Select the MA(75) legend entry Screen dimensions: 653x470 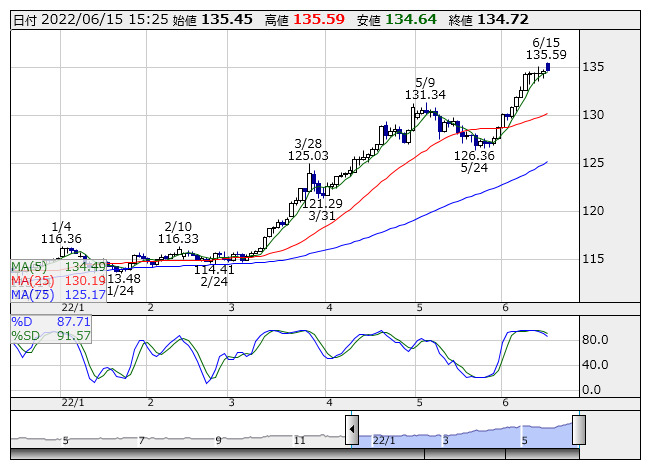(x=58, y=295)
